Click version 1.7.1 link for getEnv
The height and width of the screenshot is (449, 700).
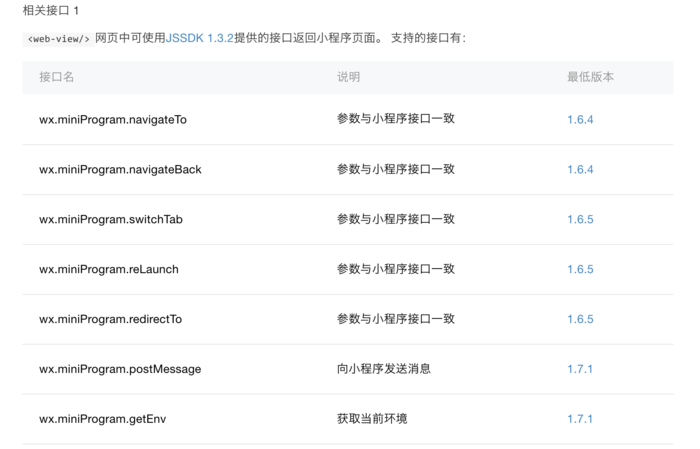[x=579, y=420]
